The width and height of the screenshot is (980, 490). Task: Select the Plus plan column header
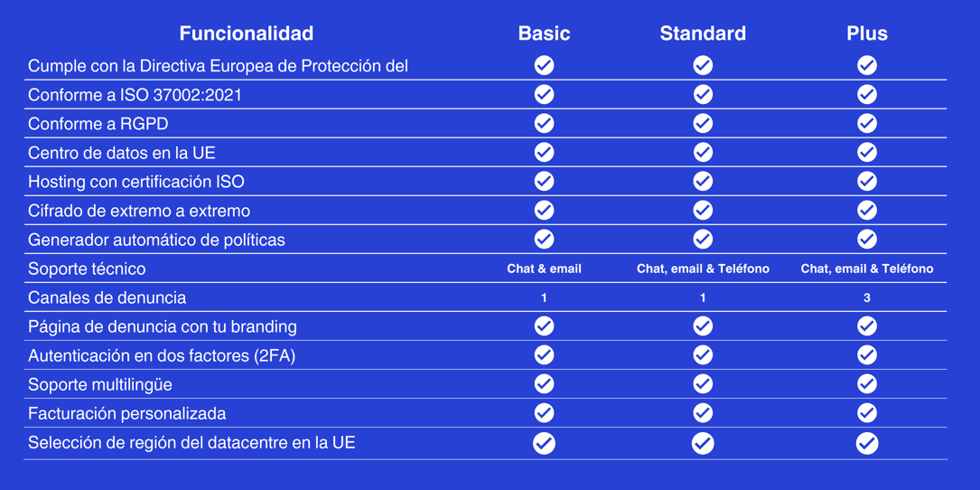tap(867, 33)
